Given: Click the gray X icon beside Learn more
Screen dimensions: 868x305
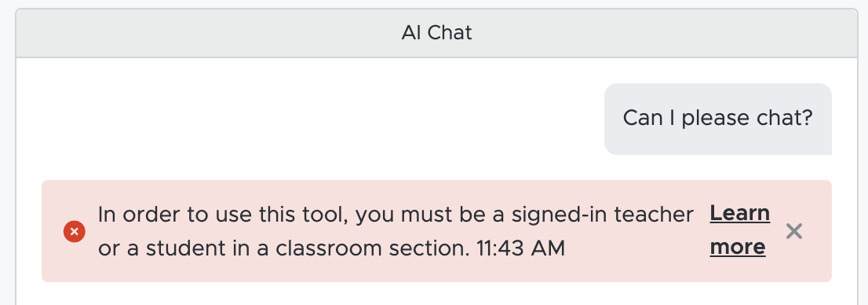Looking at the screenshot, I should coord(793,231).
